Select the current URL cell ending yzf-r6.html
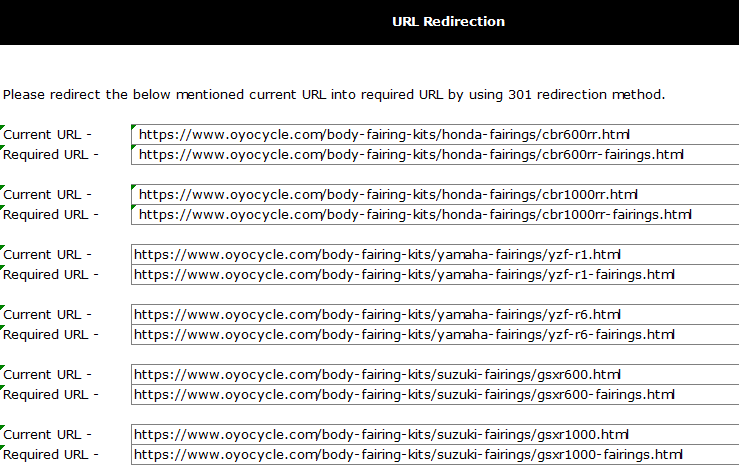 point(435,314)
